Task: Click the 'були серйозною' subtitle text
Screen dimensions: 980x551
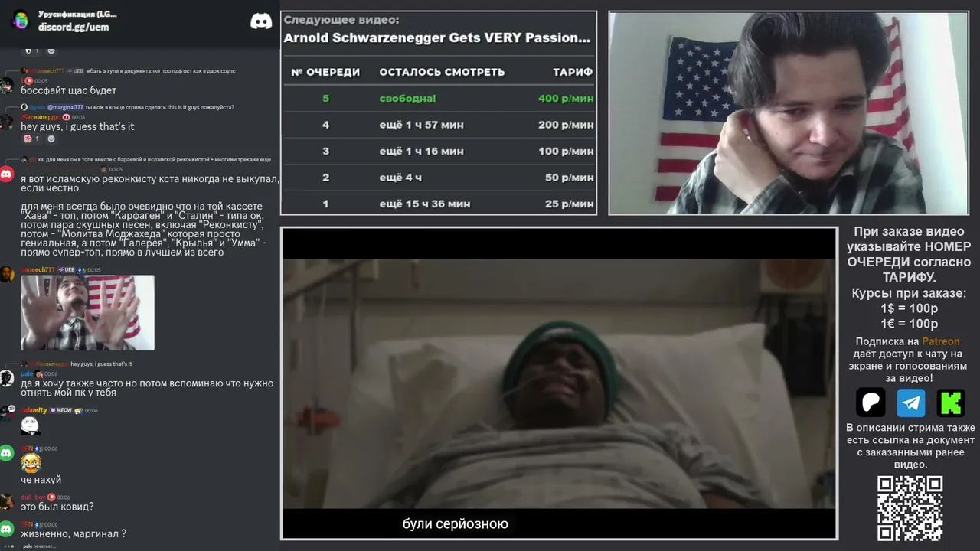Action: pyautogui.click(x=456, y=524)
